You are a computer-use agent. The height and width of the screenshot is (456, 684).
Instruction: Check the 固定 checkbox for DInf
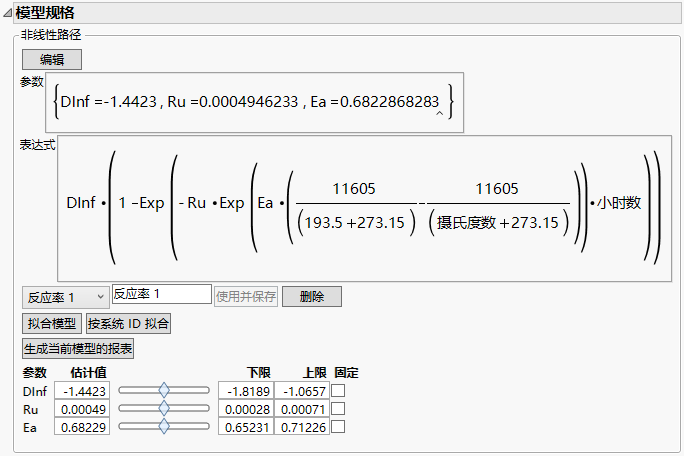(338, 391)
